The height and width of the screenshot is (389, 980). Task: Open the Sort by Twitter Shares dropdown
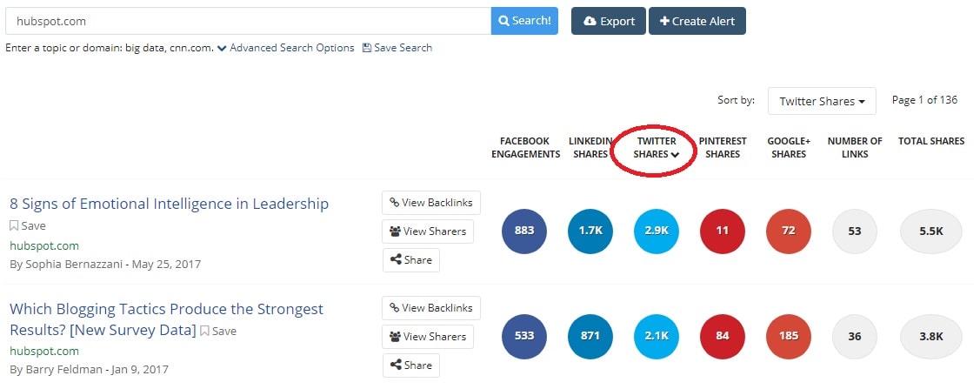click(821, 101)
